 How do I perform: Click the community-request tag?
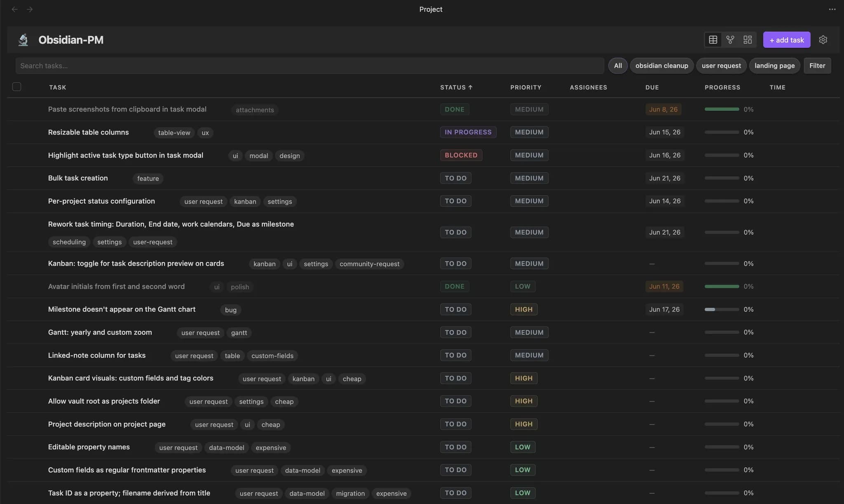pyautogui.click(x=369, y=264)
